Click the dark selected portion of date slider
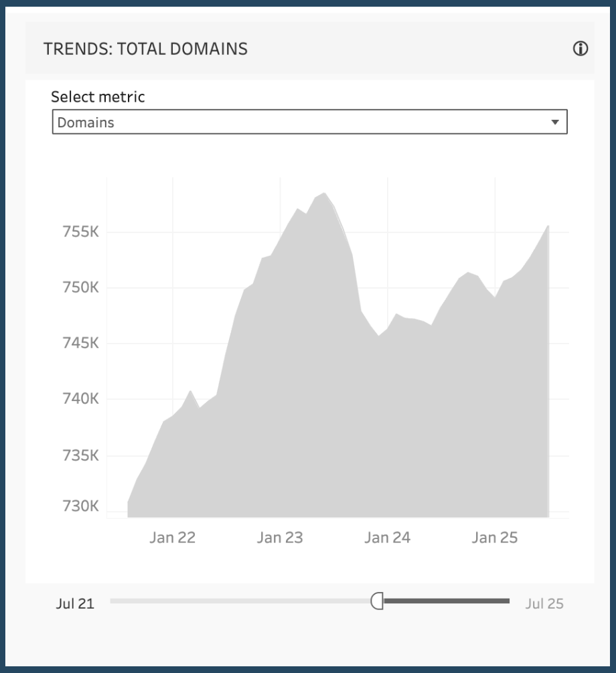 pos(446,601)
